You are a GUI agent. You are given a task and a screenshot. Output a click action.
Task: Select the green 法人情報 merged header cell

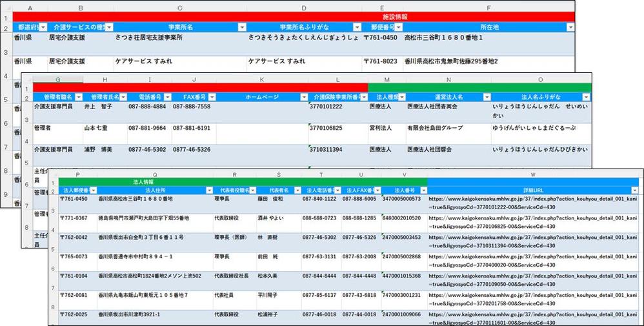click(x=243, y=181)
